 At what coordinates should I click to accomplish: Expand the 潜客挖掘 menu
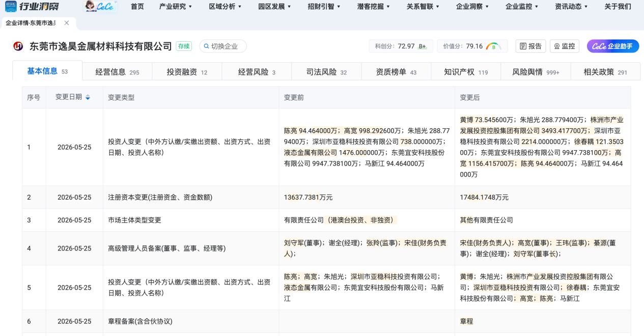(x=374, y=7)
